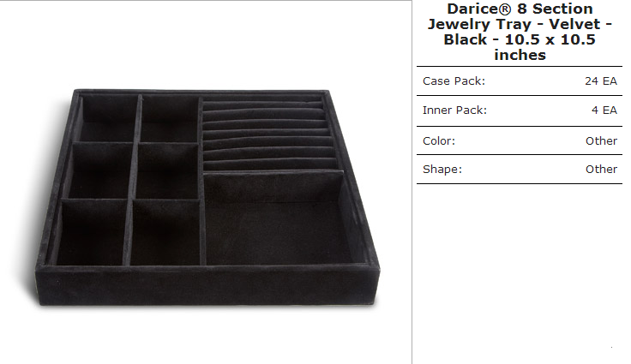Click the 4 EA inner pack value
The height and width of the screenshot is (364, 631).
(604, 110)
